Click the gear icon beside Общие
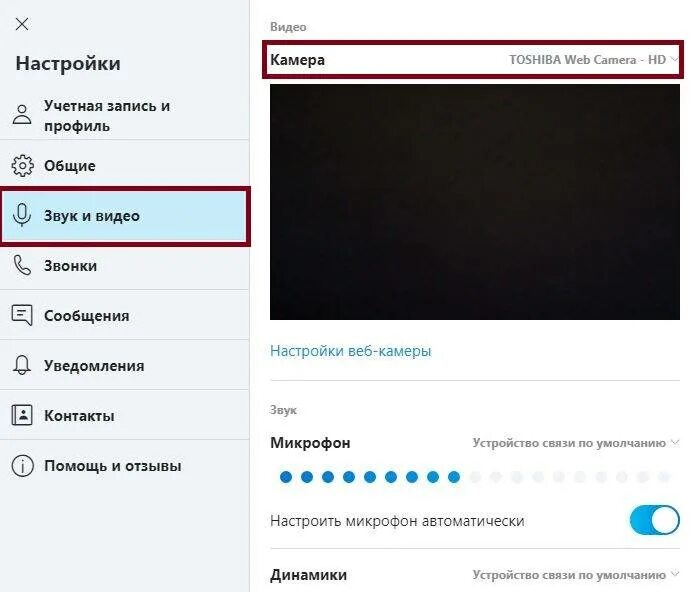 point(22,166)
